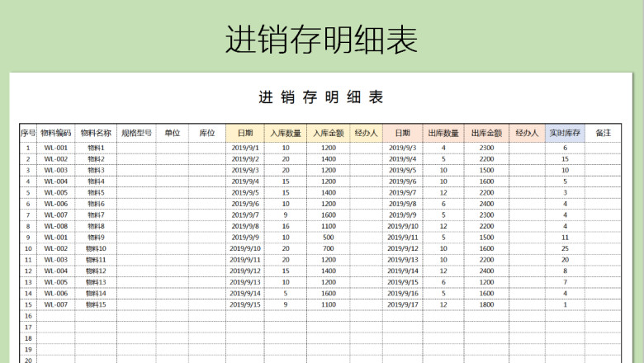This screenshot has height=363, width=644.
Task: Click the 物料9 name cell
Action: [96, 238]
